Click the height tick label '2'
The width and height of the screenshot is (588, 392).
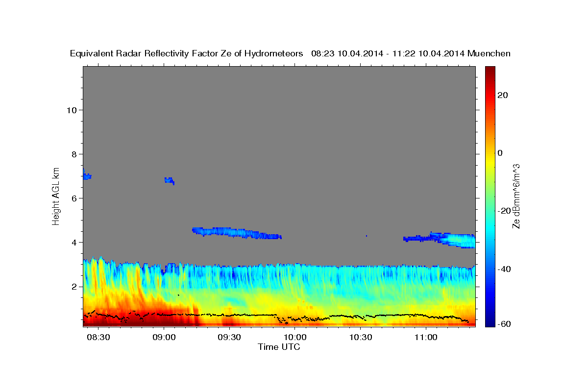pyautogui.click(x=74, y=287)
